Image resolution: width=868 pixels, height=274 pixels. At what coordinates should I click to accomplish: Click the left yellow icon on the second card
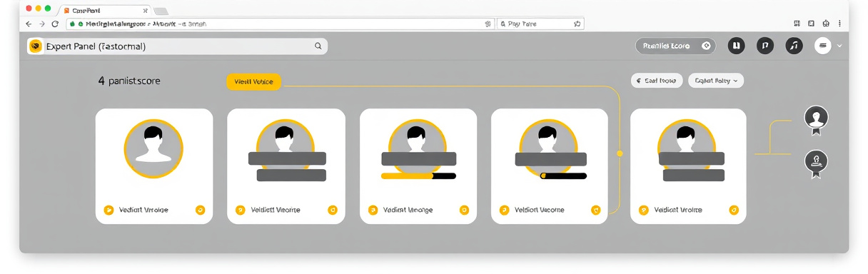[241, 210]
